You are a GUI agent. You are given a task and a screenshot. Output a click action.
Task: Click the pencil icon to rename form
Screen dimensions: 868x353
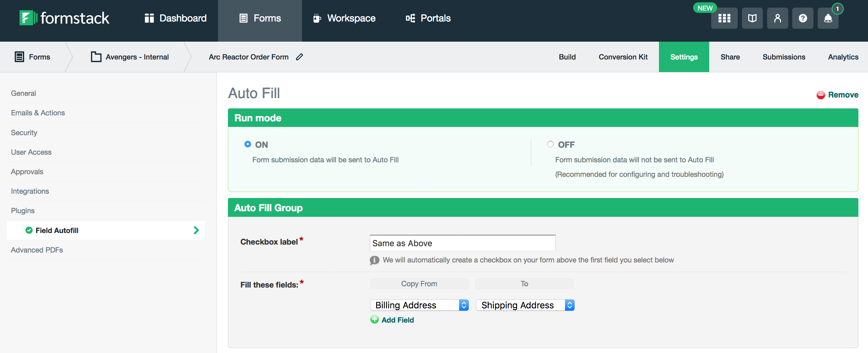coord(299,57)
